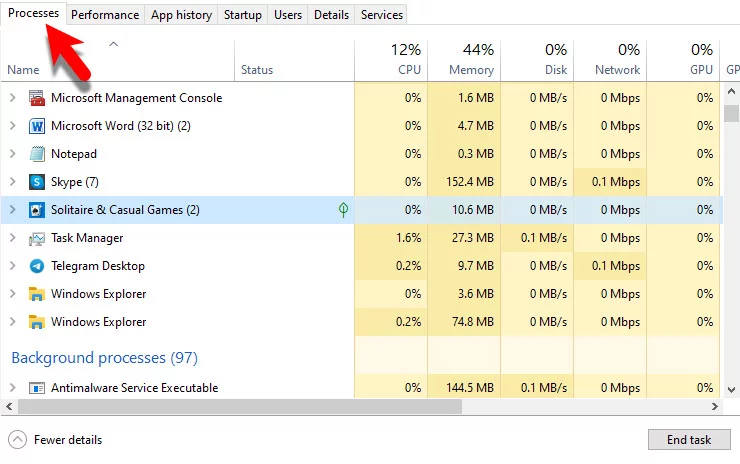Click the green leaf suspended status icon
Viewport: 740px width, 464px height.
(x=344, y=210)
